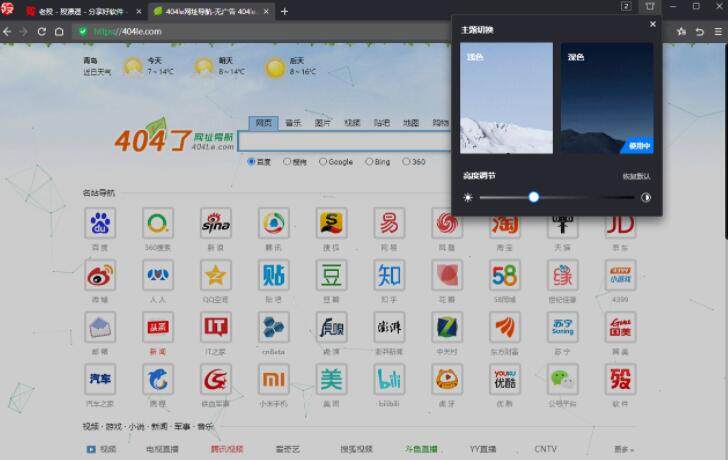The height and width of the screenshot is (460, 728).
Task: Click the tab count indicator icon
Action: 626,6
